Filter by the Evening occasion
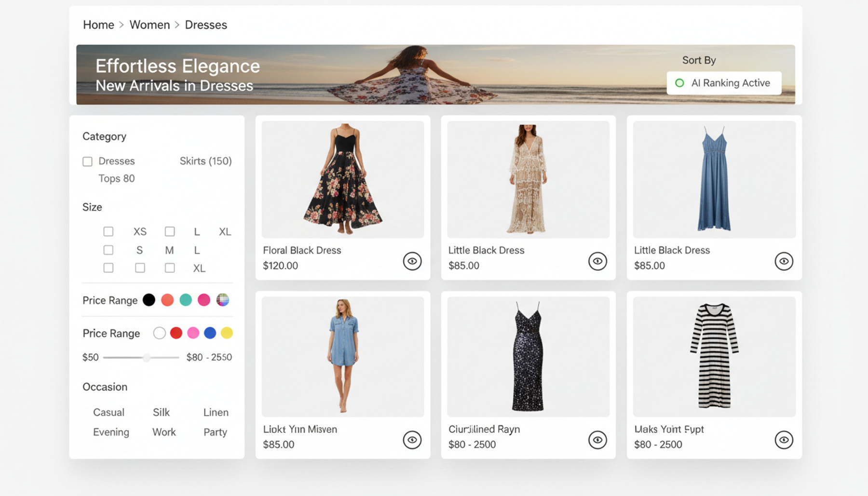Viewport: 868px width, 496px height. coord(111,432)
